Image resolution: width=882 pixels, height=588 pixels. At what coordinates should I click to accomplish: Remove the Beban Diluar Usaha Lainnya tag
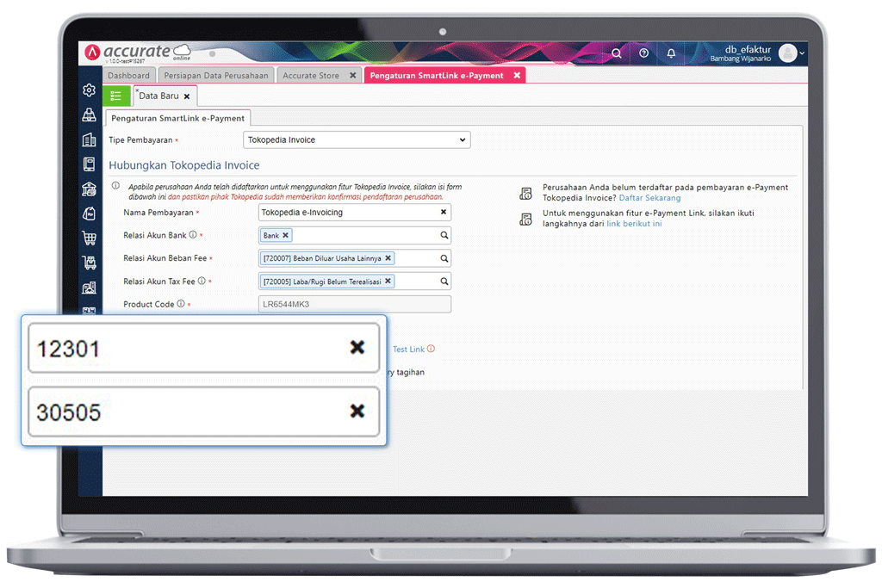point(388,258)
